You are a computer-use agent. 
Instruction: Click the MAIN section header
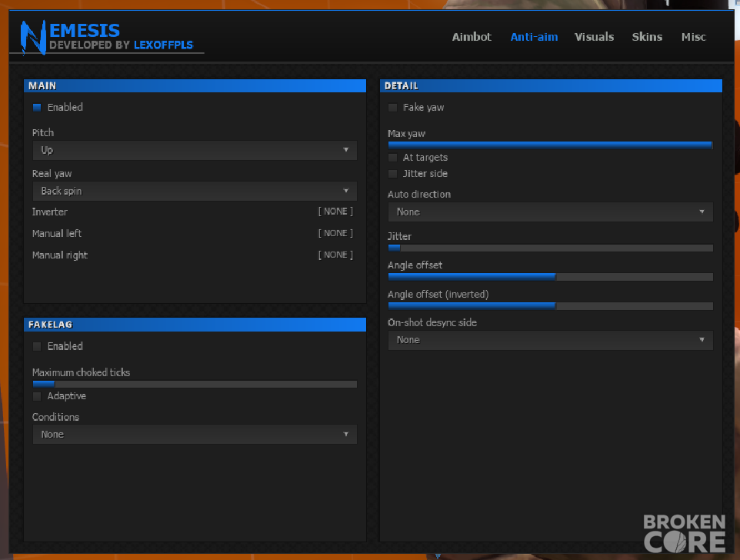195,86
